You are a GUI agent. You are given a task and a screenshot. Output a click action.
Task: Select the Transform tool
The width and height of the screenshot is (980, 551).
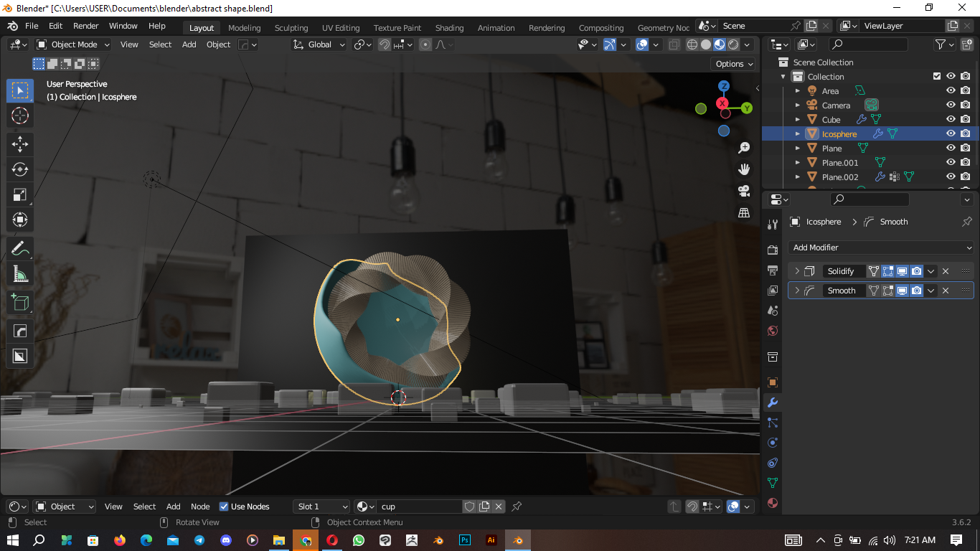pos(20,220)
